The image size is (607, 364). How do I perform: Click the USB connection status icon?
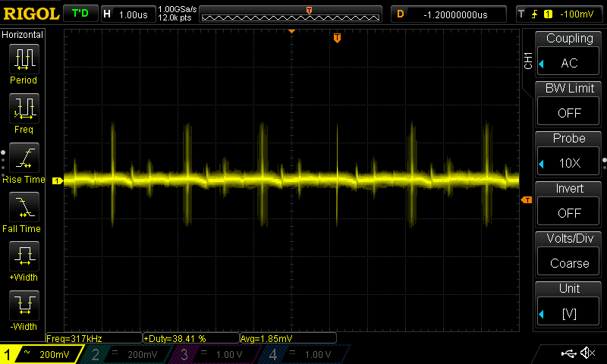pyautogui.click(x=568, y=353)
